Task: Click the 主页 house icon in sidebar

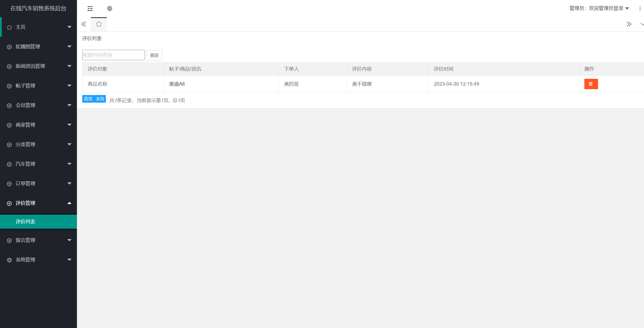Action: coord(9,27)
